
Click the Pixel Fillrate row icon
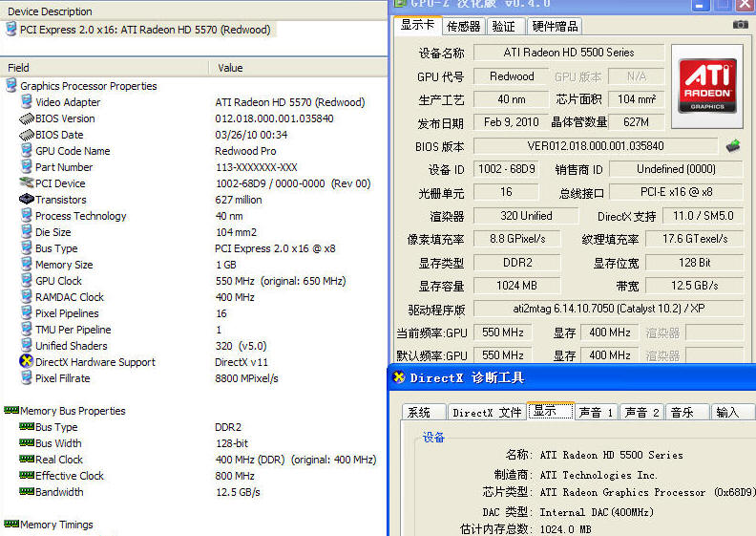[27, 377]
